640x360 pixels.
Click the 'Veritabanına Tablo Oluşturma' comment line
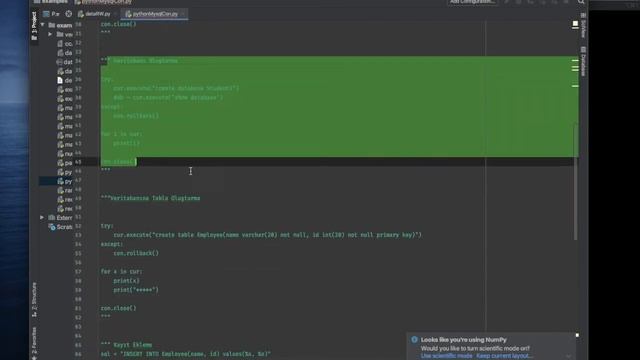point(151,198)
